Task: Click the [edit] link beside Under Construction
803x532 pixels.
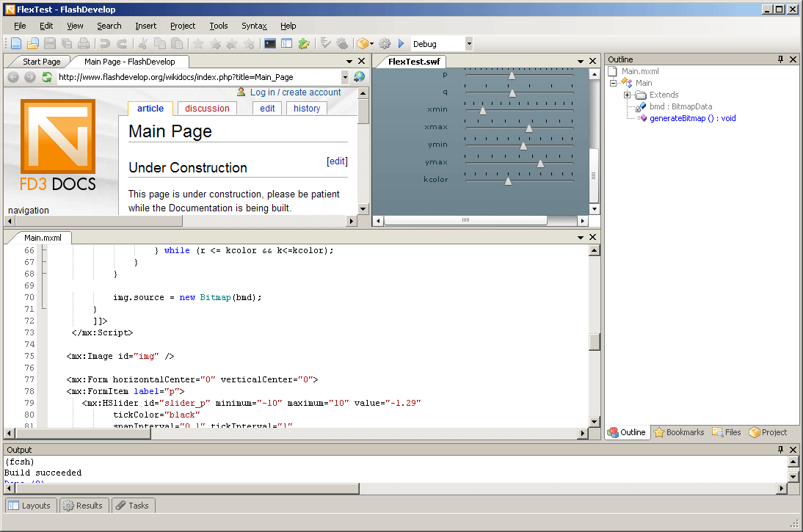Action: click(337, 161)
